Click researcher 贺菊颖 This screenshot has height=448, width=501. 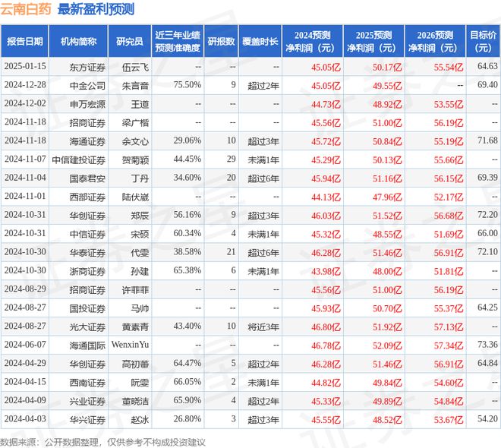pyautogui.click(x=135, y=159)
